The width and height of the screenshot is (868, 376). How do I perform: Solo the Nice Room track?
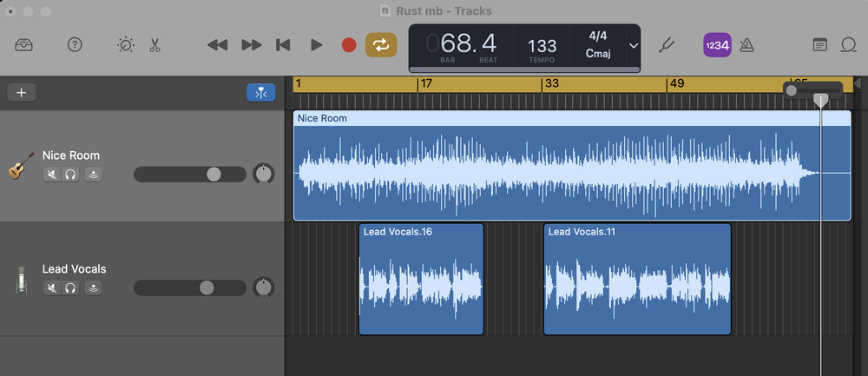point(70,175)
